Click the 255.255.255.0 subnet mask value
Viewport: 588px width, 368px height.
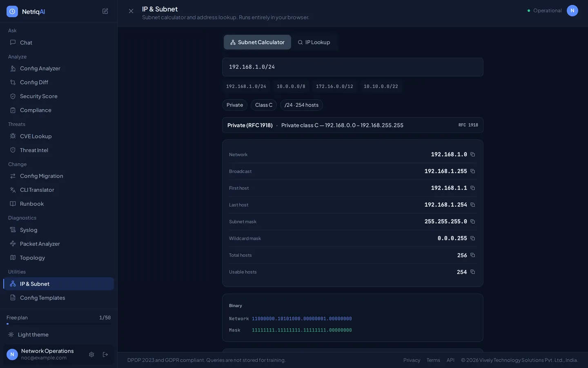pos(445,222)
